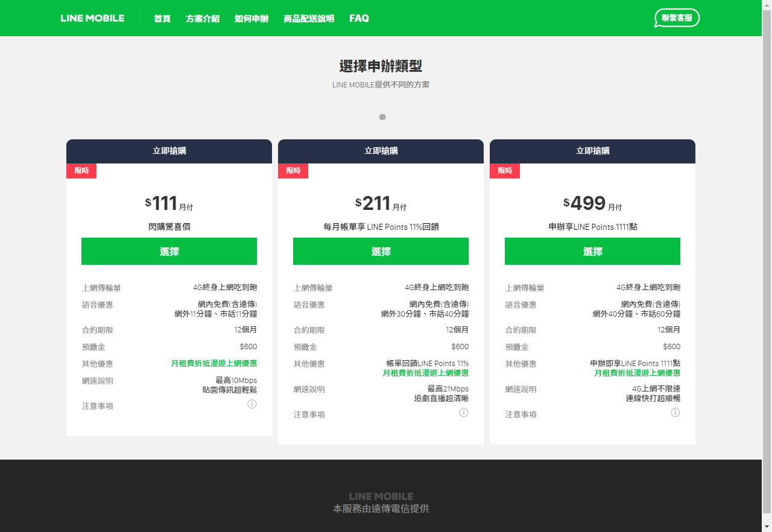Click the $499 月付 price text
Screen dimensions: 772x532
(x=592, y=203)
